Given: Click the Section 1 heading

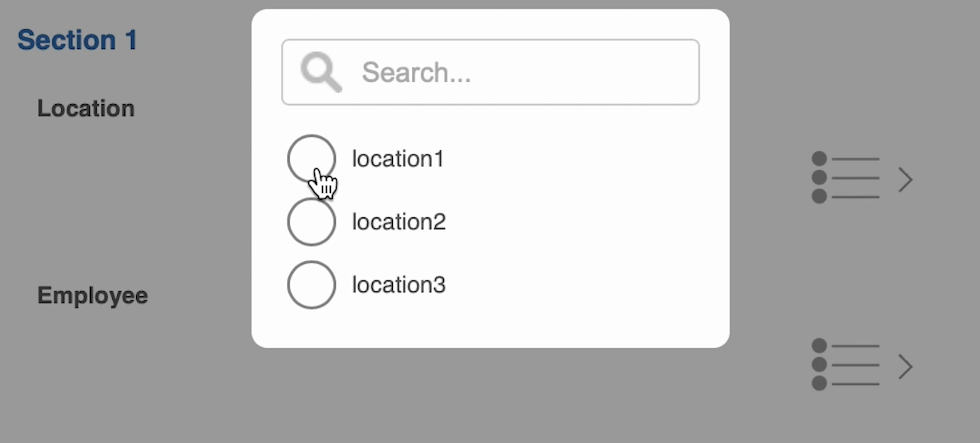Looking at the screenshot, I should [77, 40].
